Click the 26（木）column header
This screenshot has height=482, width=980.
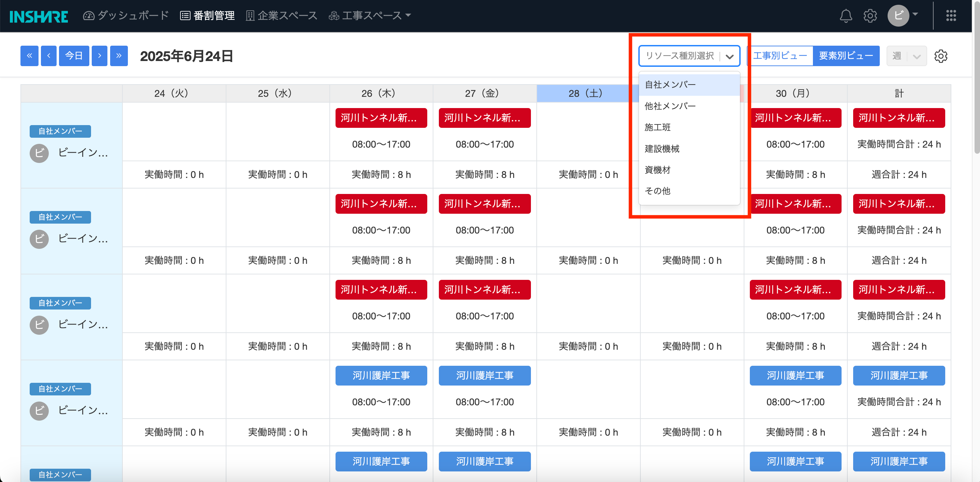[381, 94]
